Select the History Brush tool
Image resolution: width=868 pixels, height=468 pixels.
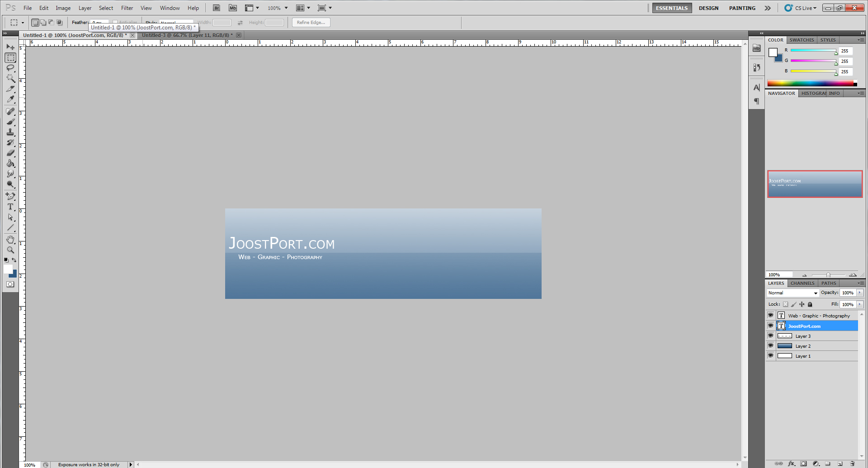pos(10,142)
